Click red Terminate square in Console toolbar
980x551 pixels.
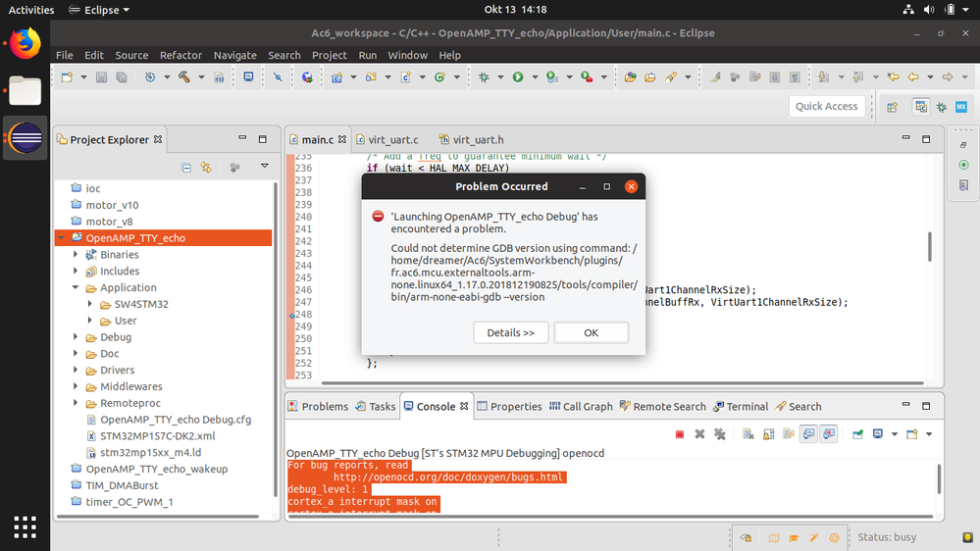[680, 434]
